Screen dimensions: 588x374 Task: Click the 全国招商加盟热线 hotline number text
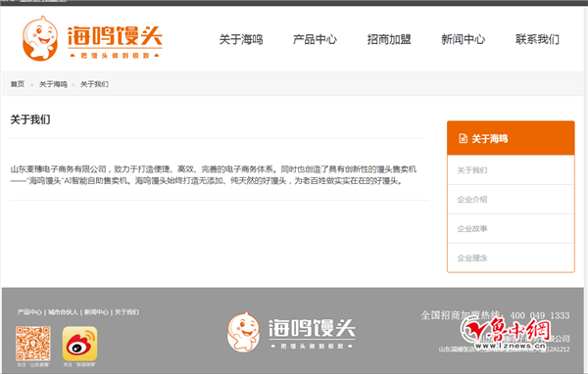click(495, 315)
